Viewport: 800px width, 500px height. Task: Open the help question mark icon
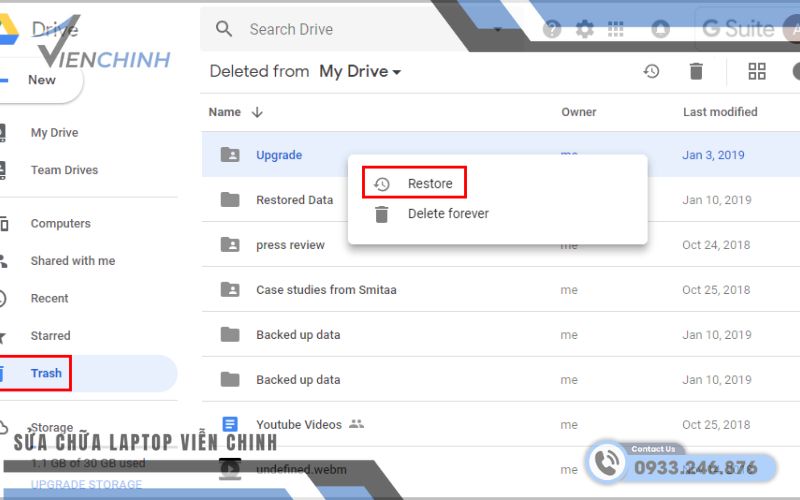[x=552, y=29]
